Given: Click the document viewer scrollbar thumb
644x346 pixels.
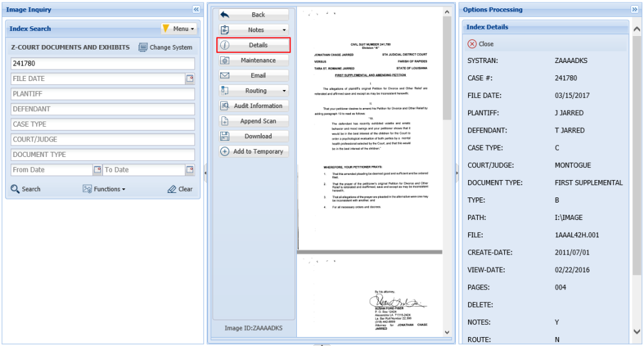Looking at the screenshot, I should [x=447, y=68].
